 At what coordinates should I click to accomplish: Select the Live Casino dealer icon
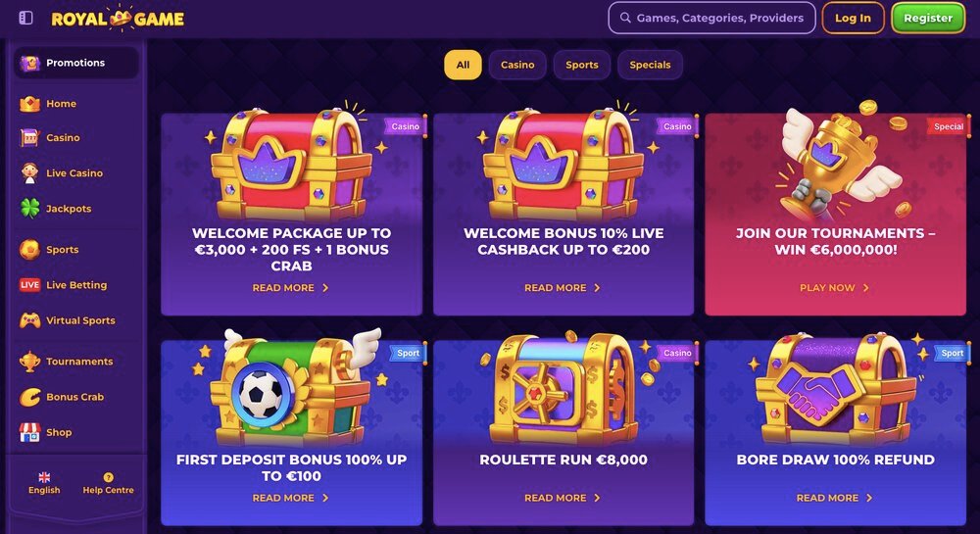click(x=29, y=173)
